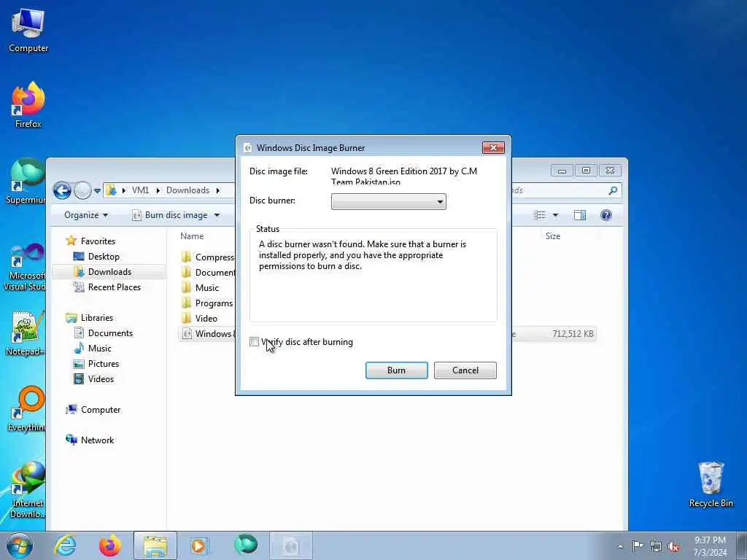The height and width of the screenshot is (560, 747).
Task: Open the clock showing 9:37 PM
Action: pos(710,545)
